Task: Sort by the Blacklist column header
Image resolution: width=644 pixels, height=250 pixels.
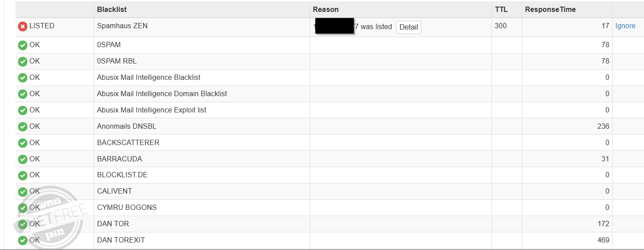Action: 112,9
